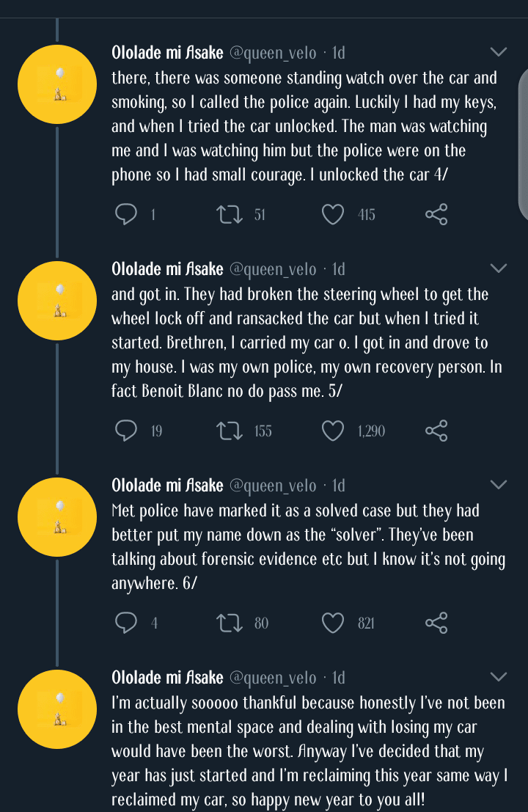Retweet the tweet with 155 retweets
The height and width of the screenshot is (812, 528).
pos(230,431)
